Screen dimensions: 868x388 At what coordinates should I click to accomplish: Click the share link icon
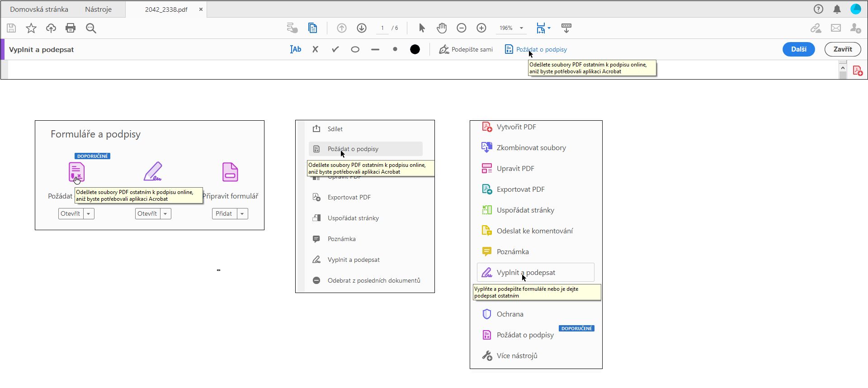click(816, 28)
